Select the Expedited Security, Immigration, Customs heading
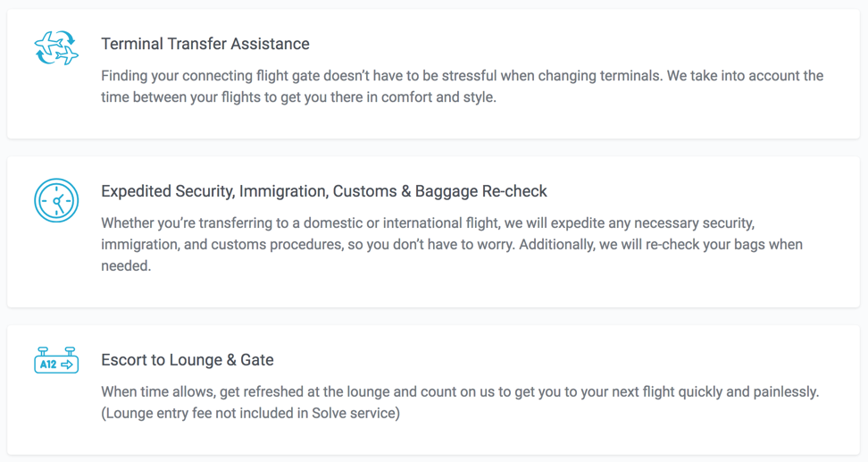This screenshot has width=868, height=462. 323,191
